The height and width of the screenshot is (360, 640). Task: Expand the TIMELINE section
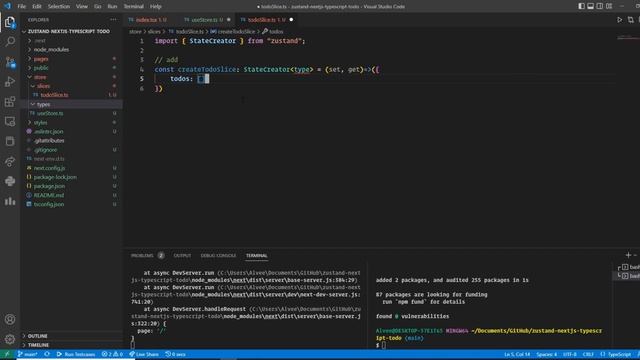(x=71, y=345)
